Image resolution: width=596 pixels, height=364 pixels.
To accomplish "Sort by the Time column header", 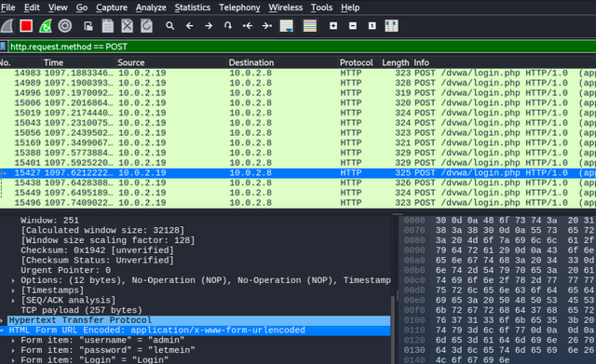I will coord(78,62).
